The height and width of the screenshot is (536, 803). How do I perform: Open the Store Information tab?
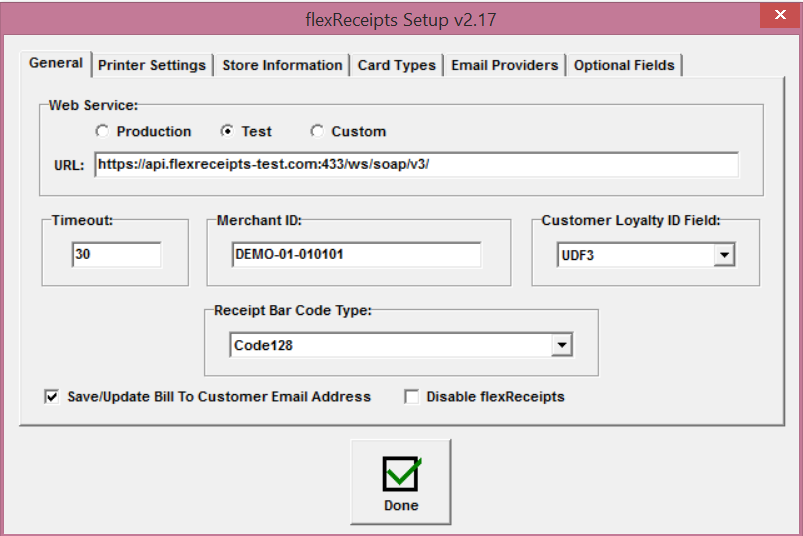(x=282, y=66)
